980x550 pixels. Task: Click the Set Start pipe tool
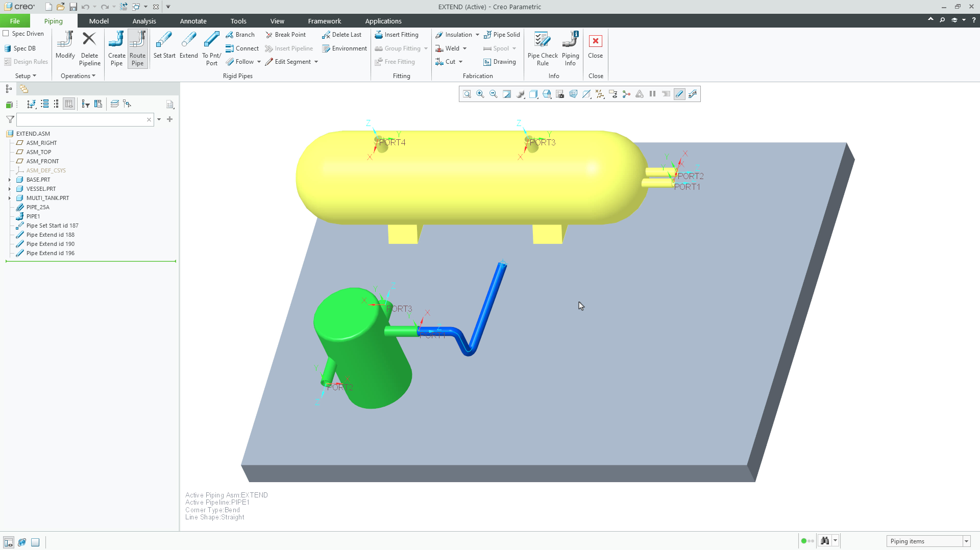click(x=164, y=45)
